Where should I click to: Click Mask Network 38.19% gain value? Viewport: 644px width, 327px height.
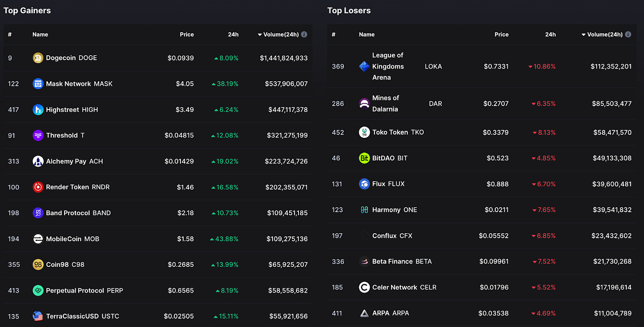[225, 84]
